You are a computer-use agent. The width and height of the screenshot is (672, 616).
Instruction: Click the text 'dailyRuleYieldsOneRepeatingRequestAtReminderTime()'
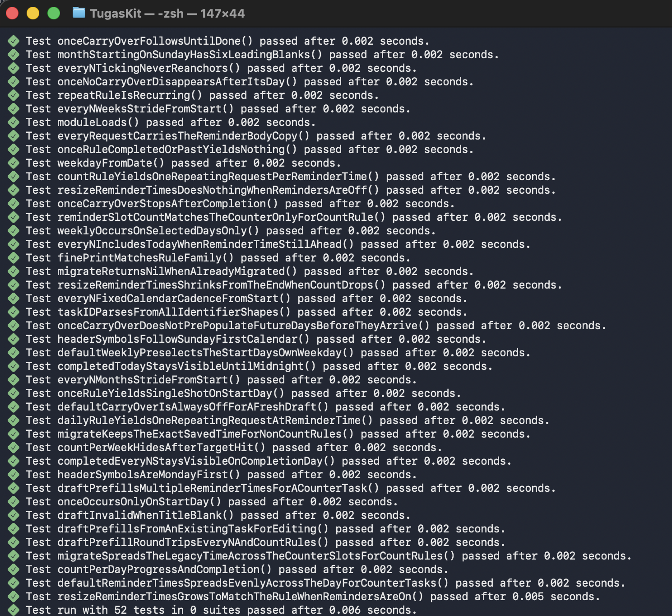tap(215, 420)
